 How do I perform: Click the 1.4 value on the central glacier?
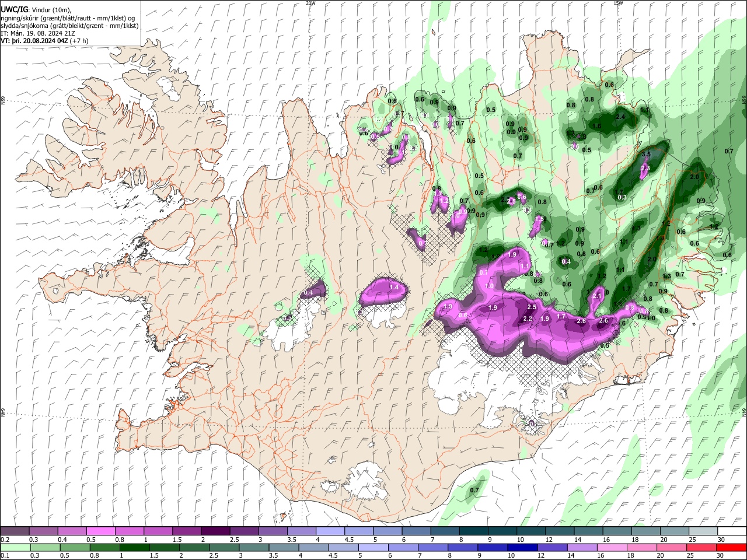click(x=394, y=287)
